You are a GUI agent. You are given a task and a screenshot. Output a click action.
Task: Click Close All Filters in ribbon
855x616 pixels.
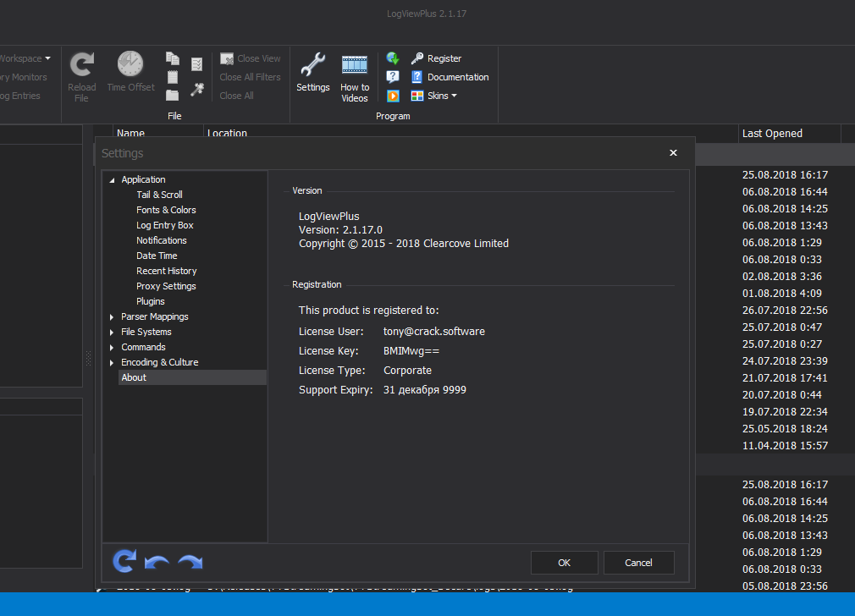click(x=251, y=77)
